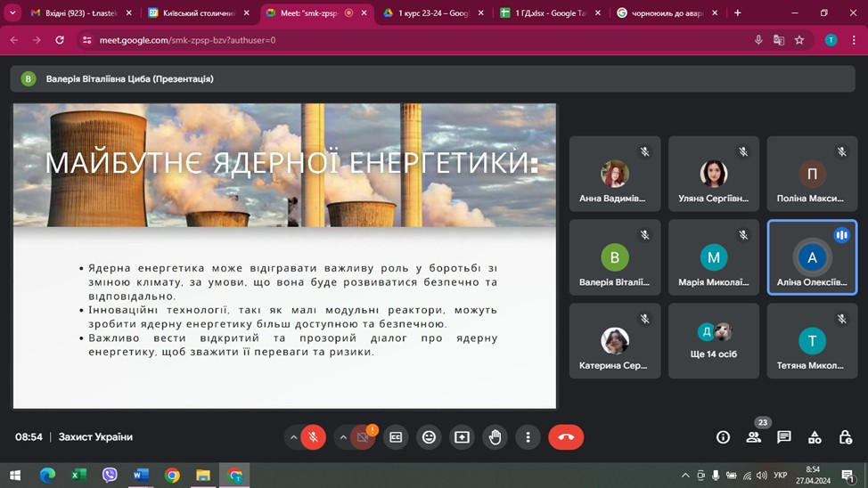Image resolution: width=868 pixels, height=488 pixels.
Task: Open volume control in system tray
Action: tap(762, 476)
